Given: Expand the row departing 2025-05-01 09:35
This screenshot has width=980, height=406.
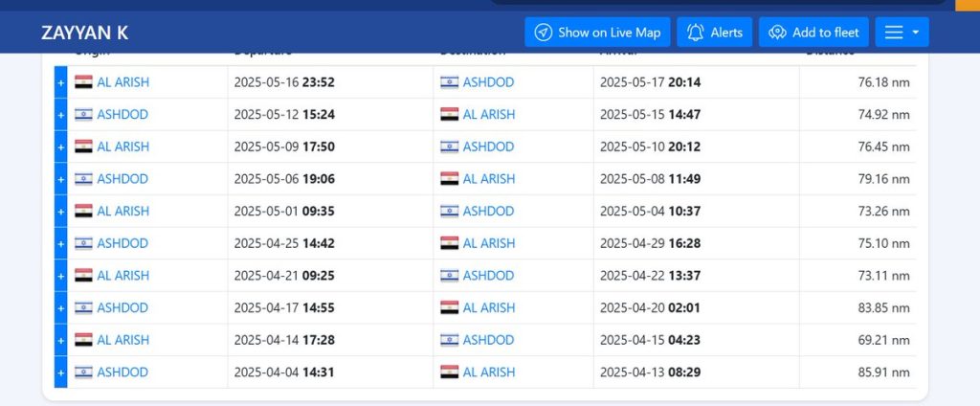Looking at the screenshot, I should pos(61,212).
